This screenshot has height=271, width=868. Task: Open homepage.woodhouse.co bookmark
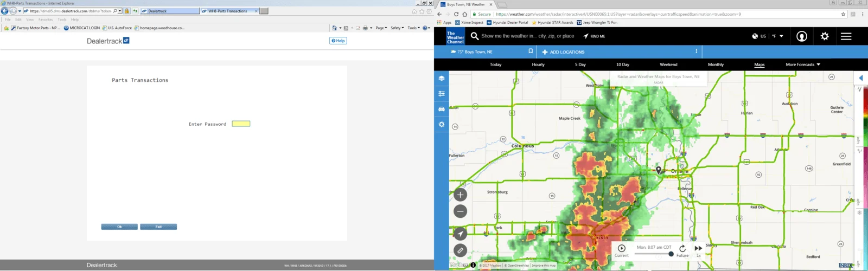coord(159,28)
